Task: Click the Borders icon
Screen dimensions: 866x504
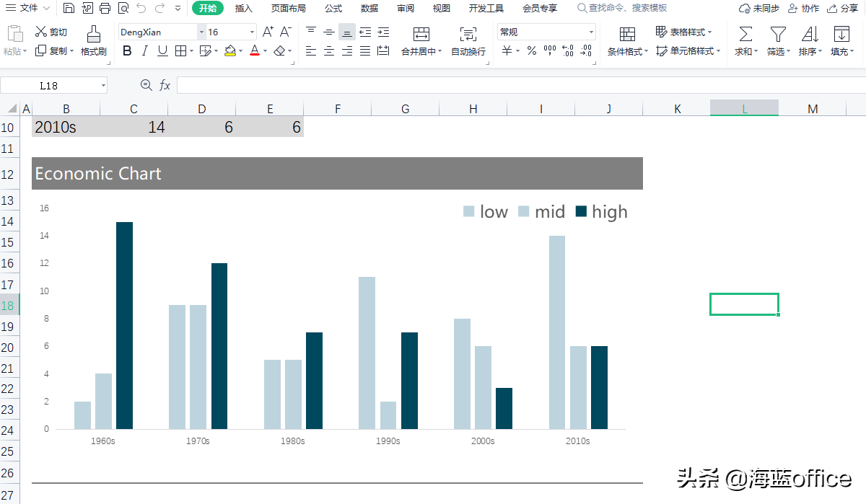Action: tap(180, 51)
